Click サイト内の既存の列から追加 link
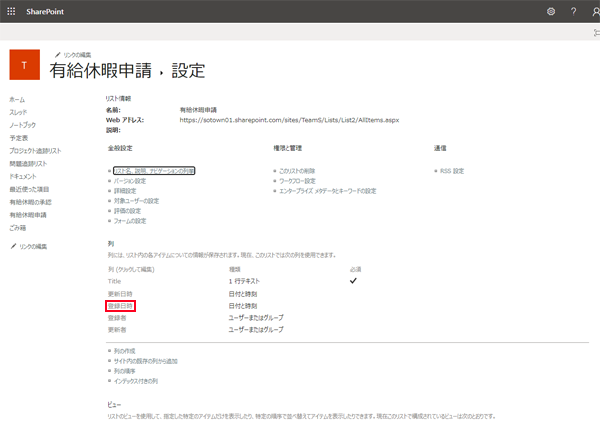Image resolution: width=600 pixels, height=427 pixels. [x=145, y=361]
